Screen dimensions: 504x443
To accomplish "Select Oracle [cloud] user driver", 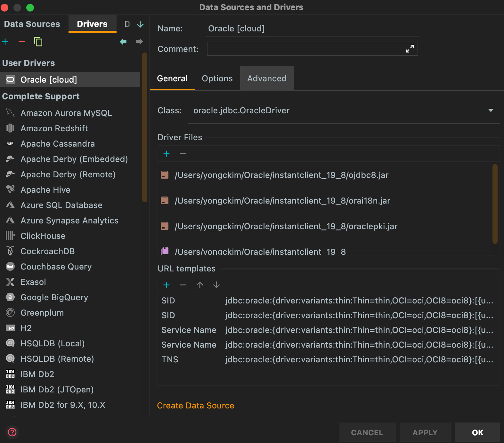I will [70, 79].
